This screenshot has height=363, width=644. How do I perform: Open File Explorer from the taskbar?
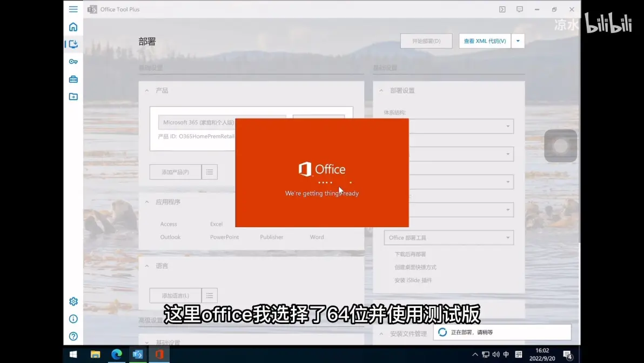95,354
